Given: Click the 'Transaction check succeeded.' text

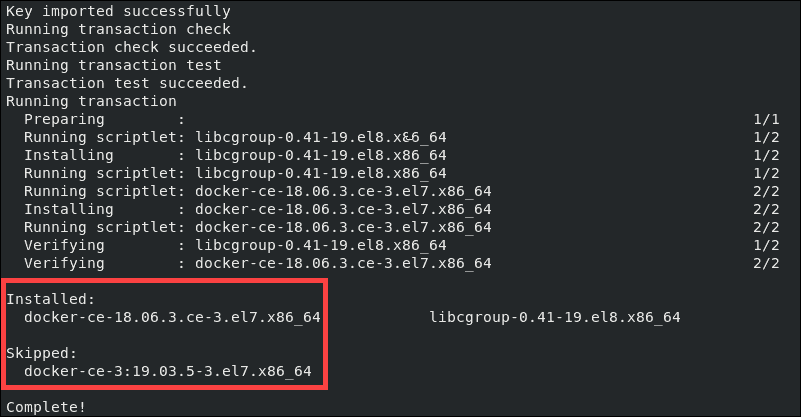Looking at the screenshot, I should pyautogui.click(x=131, y=48).
